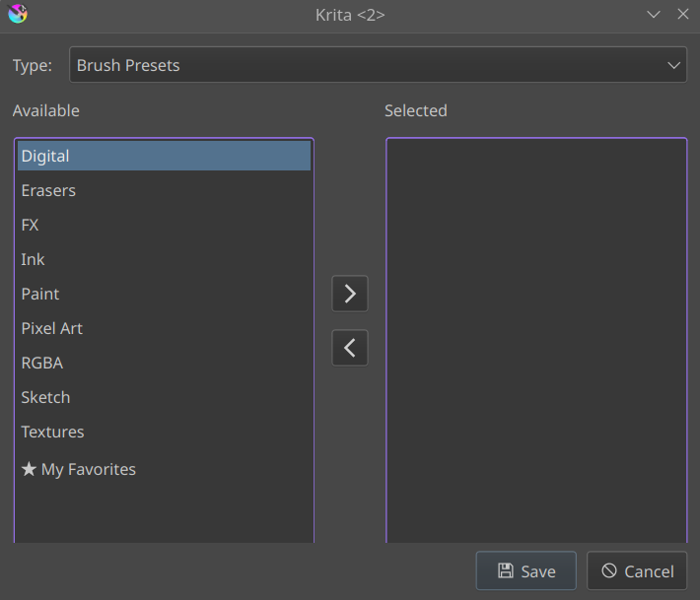Click the empty Selected list box

[535, 335]
